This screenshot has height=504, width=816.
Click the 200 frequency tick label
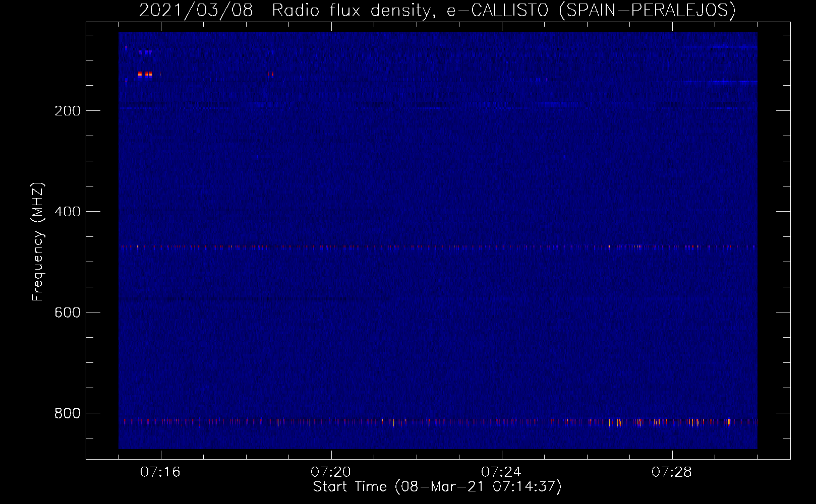tap(67, 111)
